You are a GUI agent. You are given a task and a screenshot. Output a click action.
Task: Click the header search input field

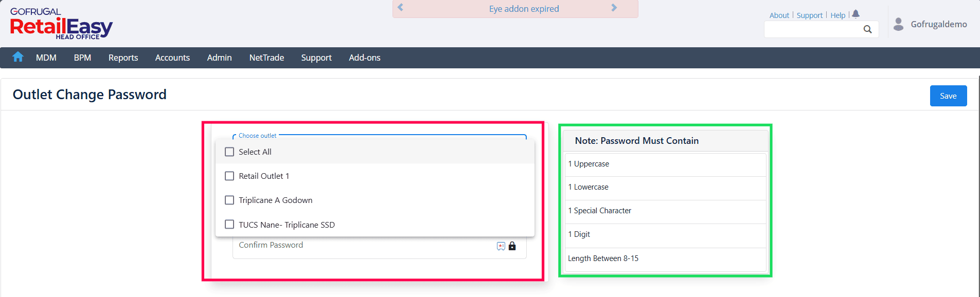click(x=813, y=29)
